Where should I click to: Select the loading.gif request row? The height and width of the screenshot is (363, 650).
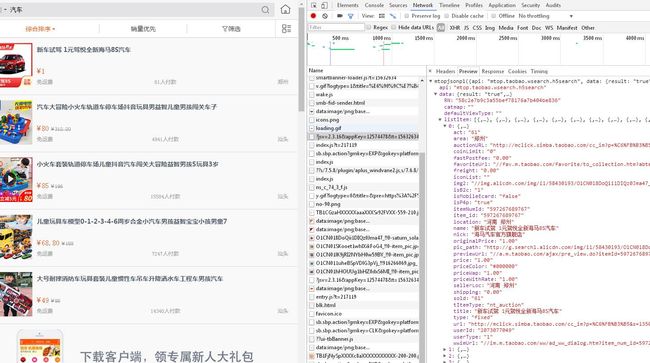(363, 128)
